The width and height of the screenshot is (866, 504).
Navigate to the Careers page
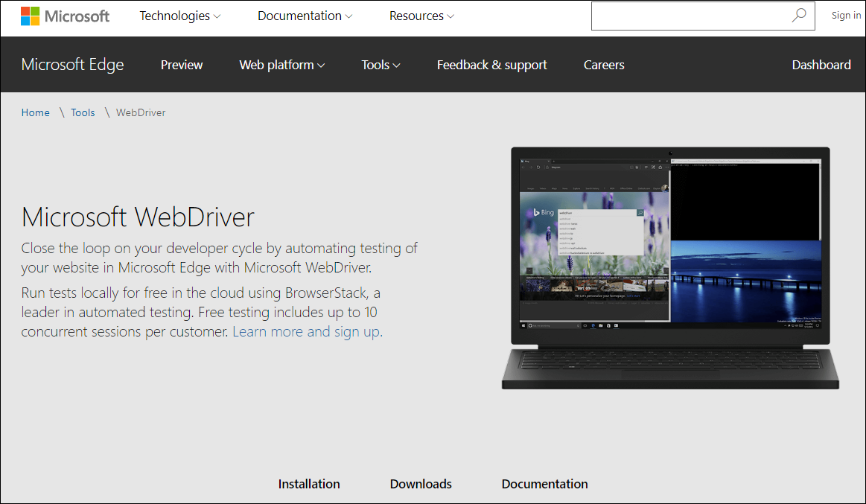[x=604, y=65]
